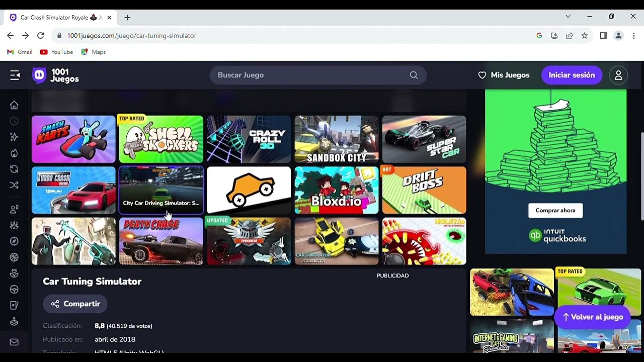The image size is (644, 362).
Task: Open the cameraman character game thumbnail
Action: pos(73,241)
